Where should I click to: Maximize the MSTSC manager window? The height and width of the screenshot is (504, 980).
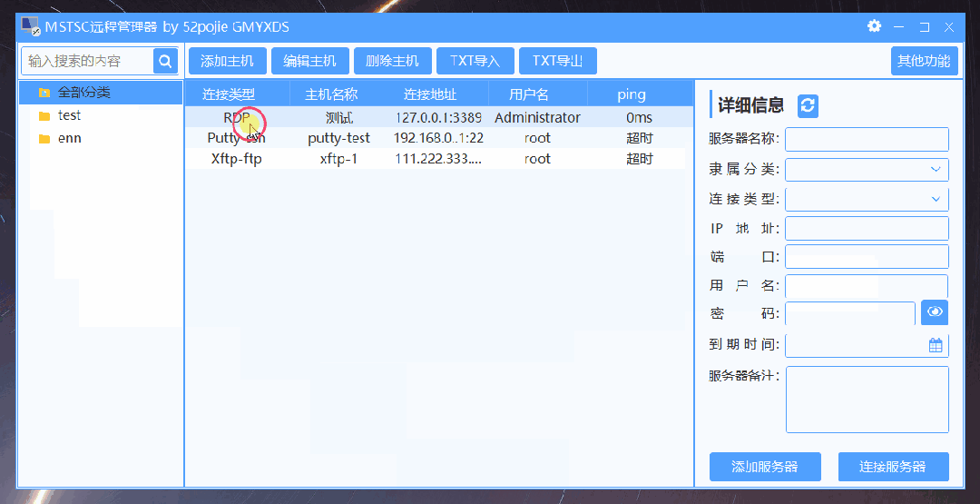925,26
